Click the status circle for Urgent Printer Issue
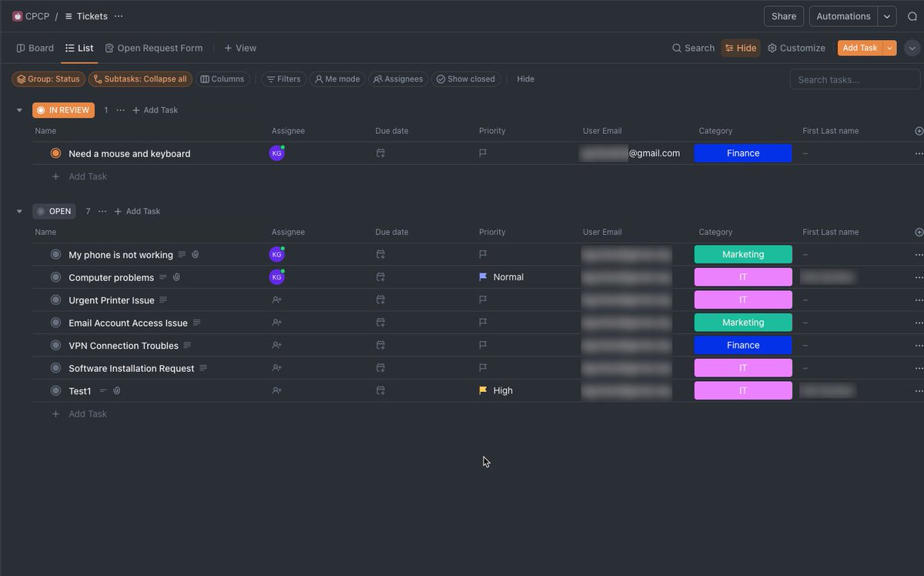Screen dimensions: 924x576 (55, 300)
